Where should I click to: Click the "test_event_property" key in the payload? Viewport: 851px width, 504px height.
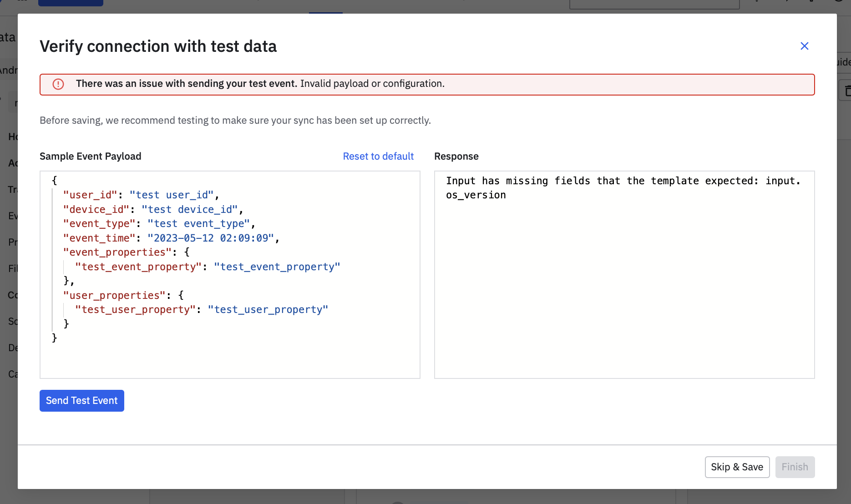click(138, 267)
